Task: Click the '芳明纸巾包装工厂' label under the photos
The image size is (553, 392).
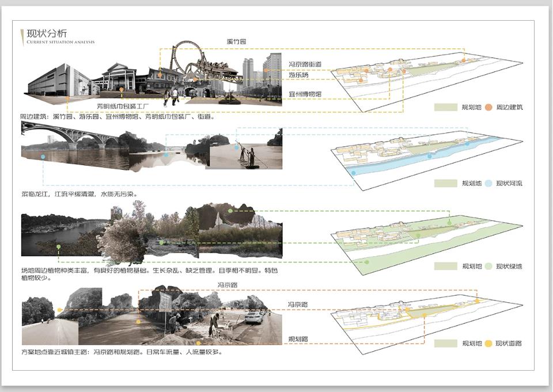Action: click(123, 106)
